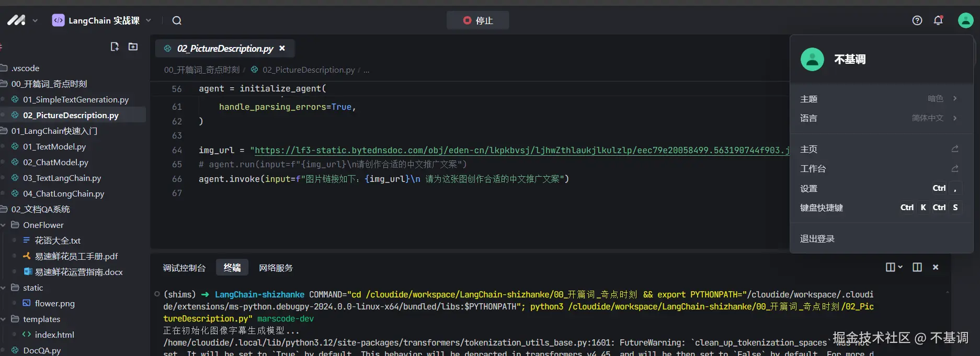
Task: Switch to the 网络服务 tab
Action: (276, 268)
